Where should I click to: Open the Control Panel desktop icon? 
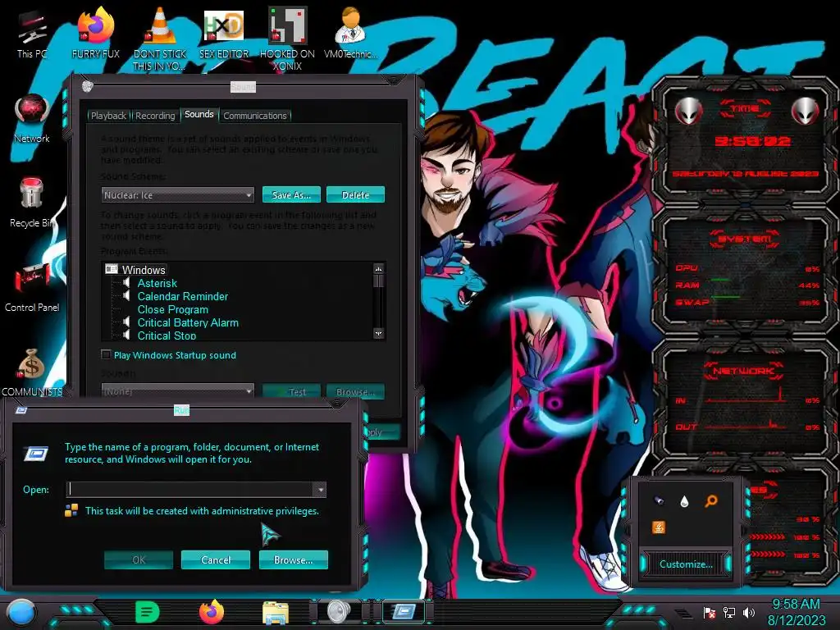point(32,288)
